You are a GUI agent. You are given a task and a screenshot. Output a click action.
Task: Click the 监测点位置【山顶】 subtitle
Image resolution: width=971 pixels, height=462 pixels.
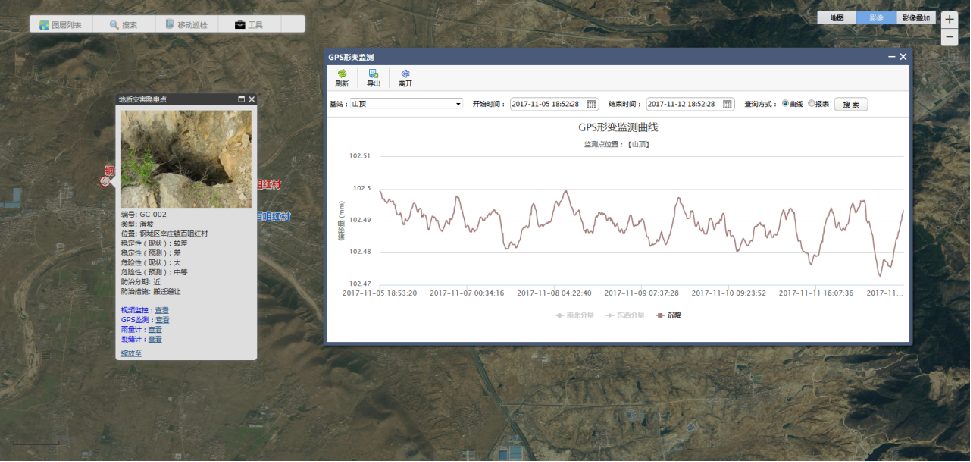pyautogui.click(x=617, y=144)
